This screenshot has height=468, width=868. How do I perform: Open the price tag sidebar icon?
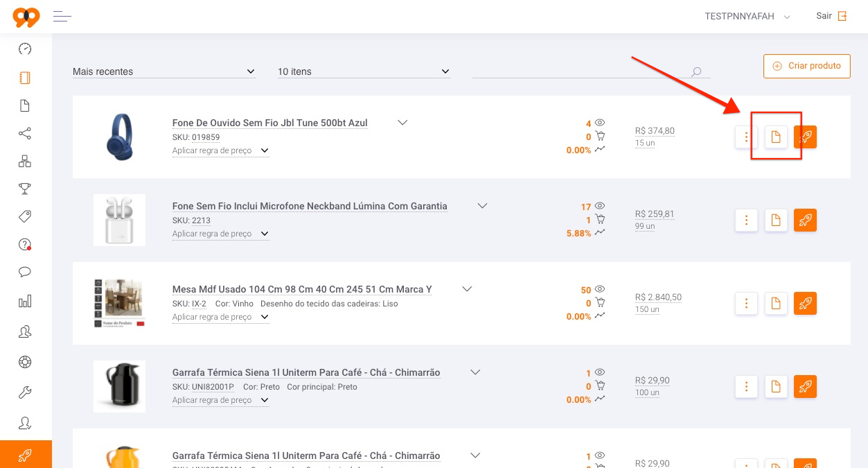[25, 216]
